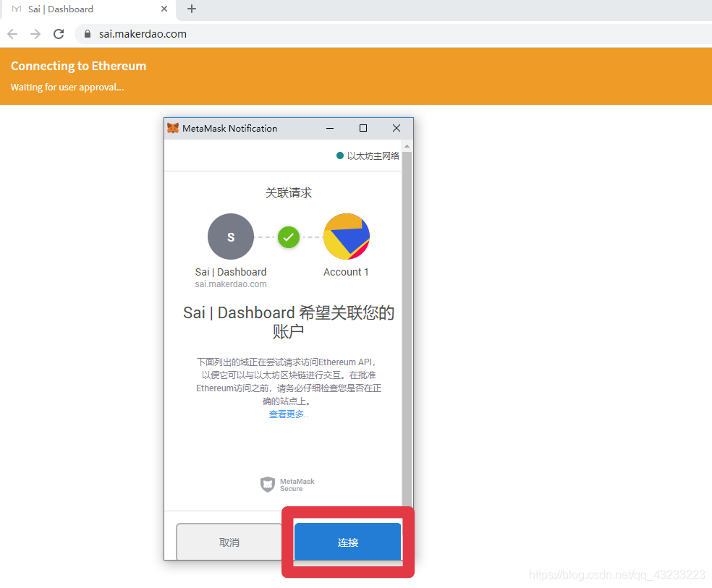Open the 查看更多 learn more link
The image size is (712, 588).
(288, 414)
